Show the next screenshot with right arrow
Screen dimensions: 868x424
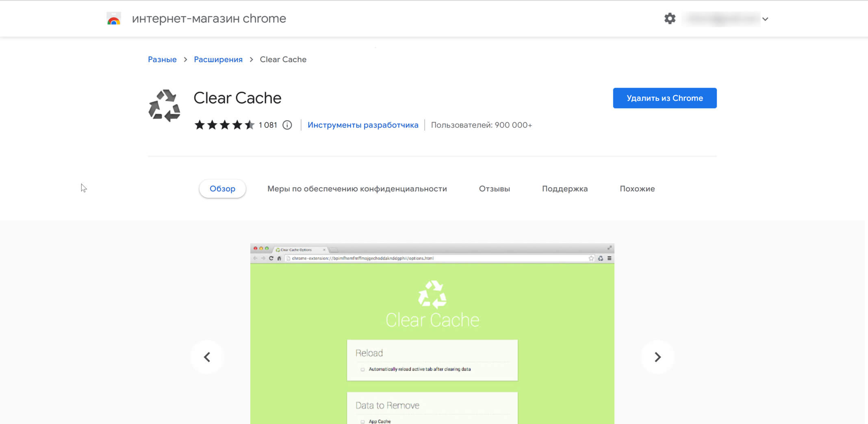(658, 357)
